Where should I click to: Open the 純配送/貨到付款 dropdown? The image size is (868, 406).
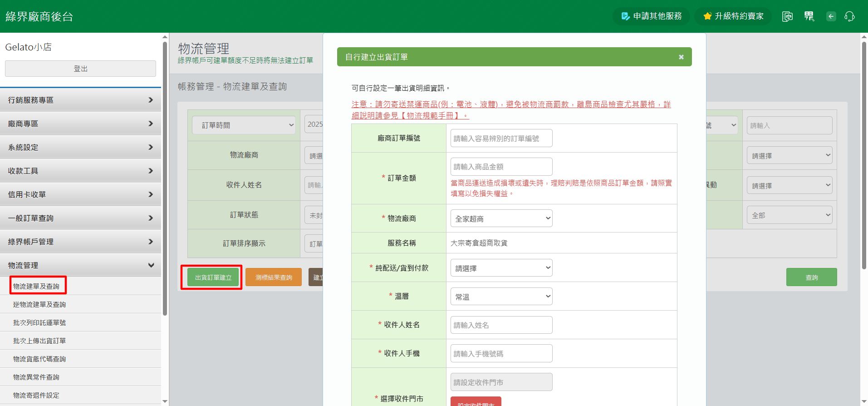[501, 268]
